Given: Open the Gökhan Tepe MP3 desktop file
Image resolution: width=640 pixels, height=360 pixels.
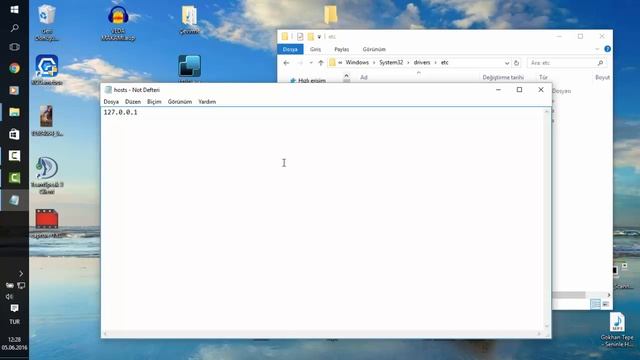Looking at the screenshot, I should click(x=617, y=330).
